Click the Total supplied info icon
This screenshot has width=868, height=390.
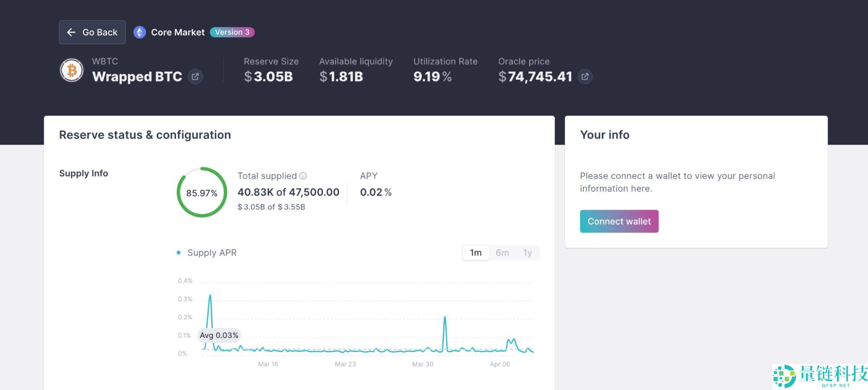303,176
